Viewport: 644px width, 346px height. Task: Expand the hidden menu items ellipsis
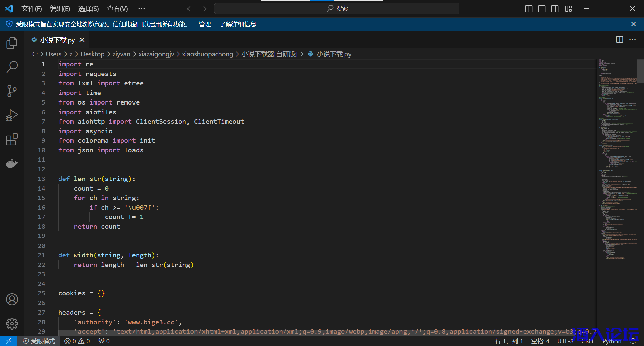[x=142, y=9]
